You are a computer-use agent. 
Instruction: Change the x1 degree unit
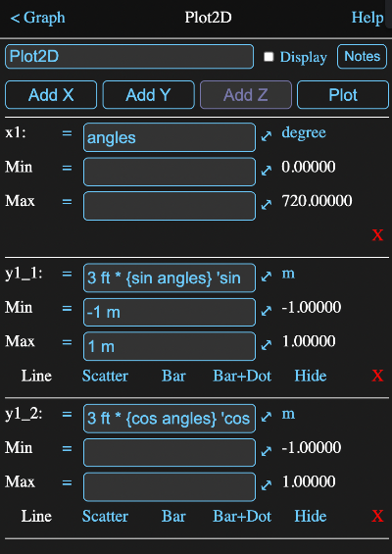304,132
